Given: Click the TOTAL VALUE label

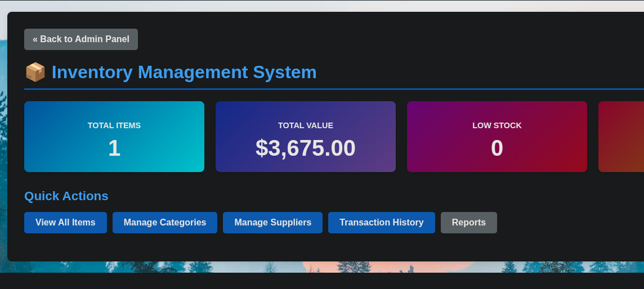Looking at the screenshot, I should (306, 125).
